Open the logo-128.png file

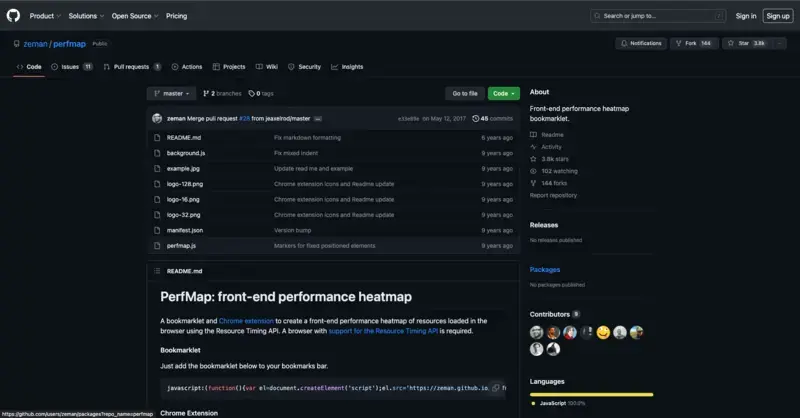point(185,184)
